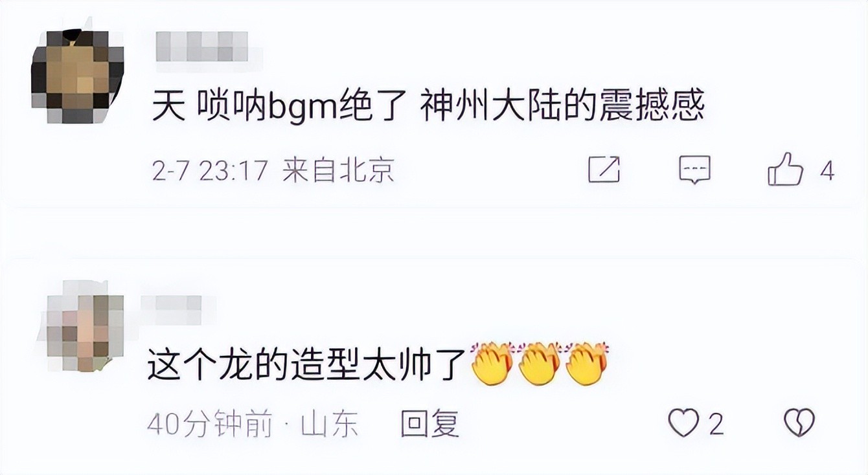Click the like count 2 beside the heart
Screen dimensions: 868x475
tap(715, 425)
